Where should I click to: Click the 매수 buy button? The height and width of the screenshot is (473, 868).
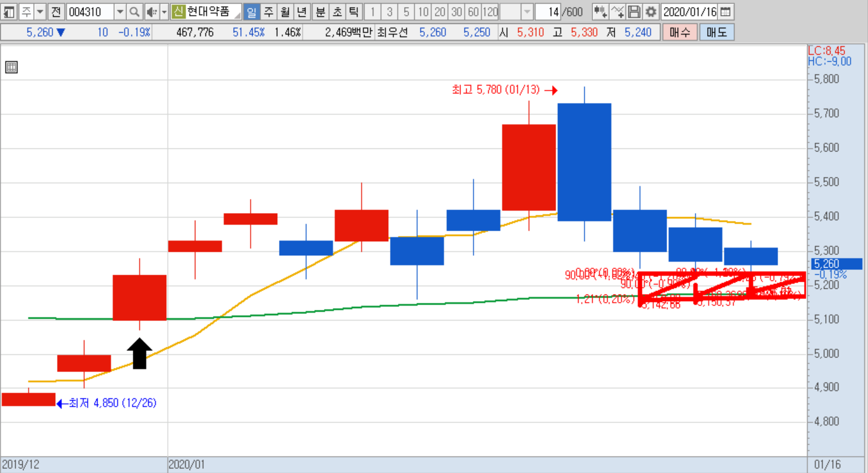point(680,32)
